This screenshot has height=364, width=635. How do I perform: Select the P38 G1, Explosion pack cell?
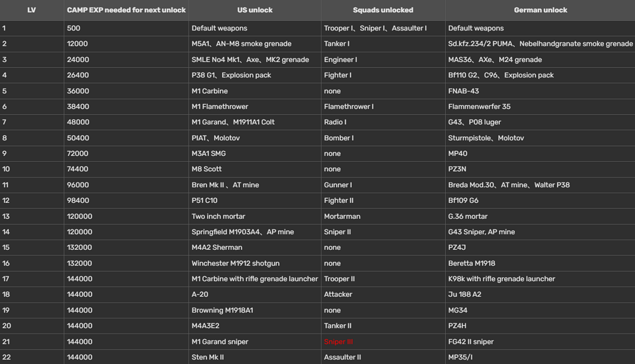tap(255, 75)
